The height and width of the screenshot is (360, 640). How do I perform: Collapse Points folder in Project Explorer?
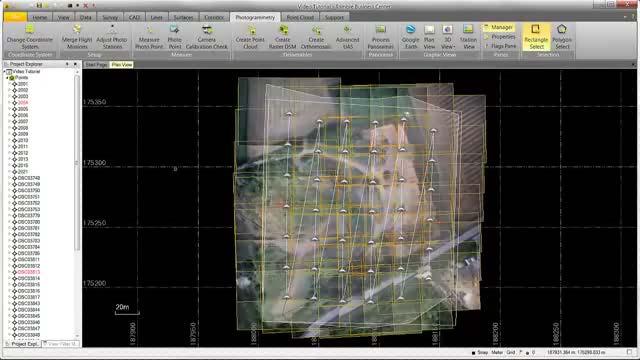tap(7, 78)
